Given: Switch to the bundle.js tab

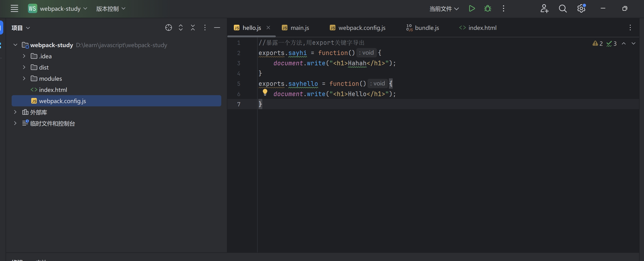Looking at the screenshot, I should pyautogui.click(x=426, y=28).
